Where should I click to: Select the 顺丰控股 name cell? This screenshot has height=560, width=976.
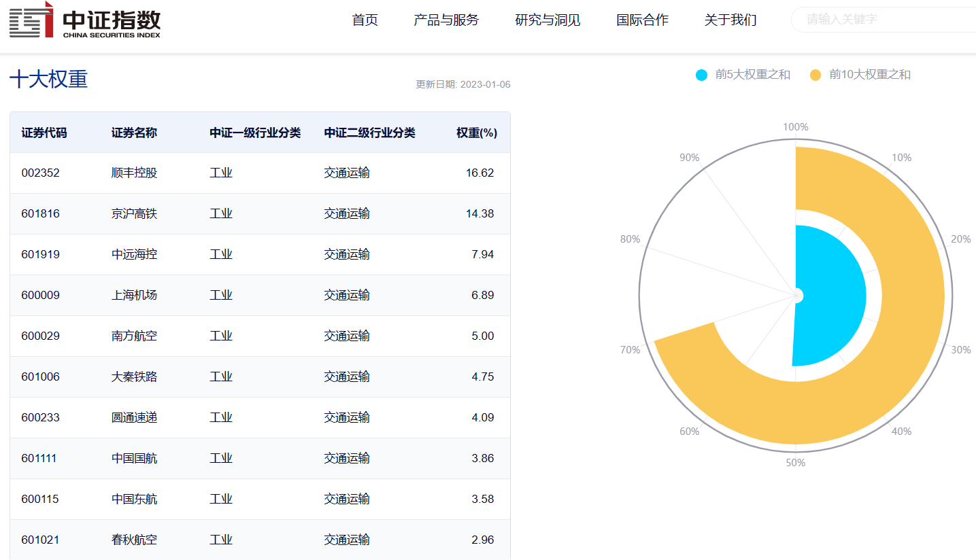(134, 173)
